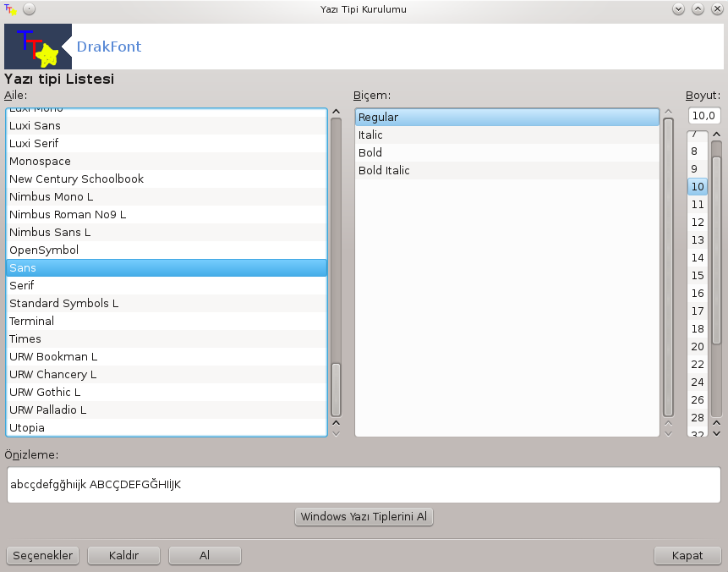Screen dimensions: 728x572
Task: Click family list scroll-up arrow
Action: (337, 112)
